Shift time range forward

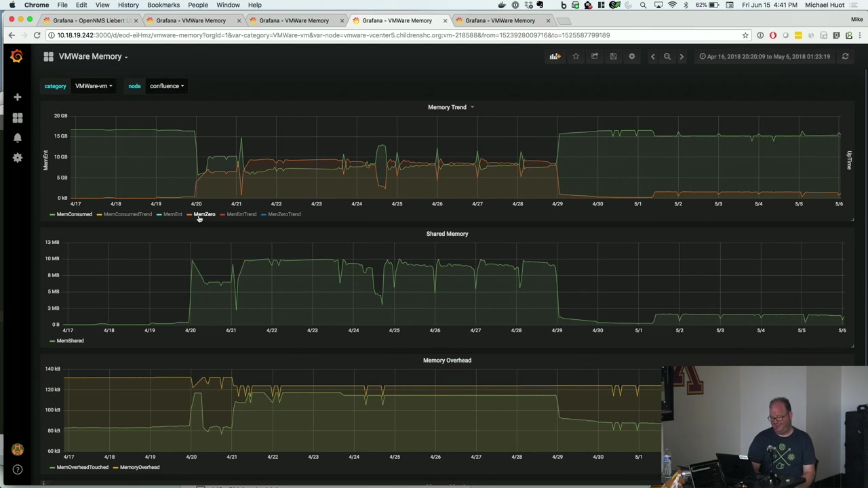pos(682,56)
